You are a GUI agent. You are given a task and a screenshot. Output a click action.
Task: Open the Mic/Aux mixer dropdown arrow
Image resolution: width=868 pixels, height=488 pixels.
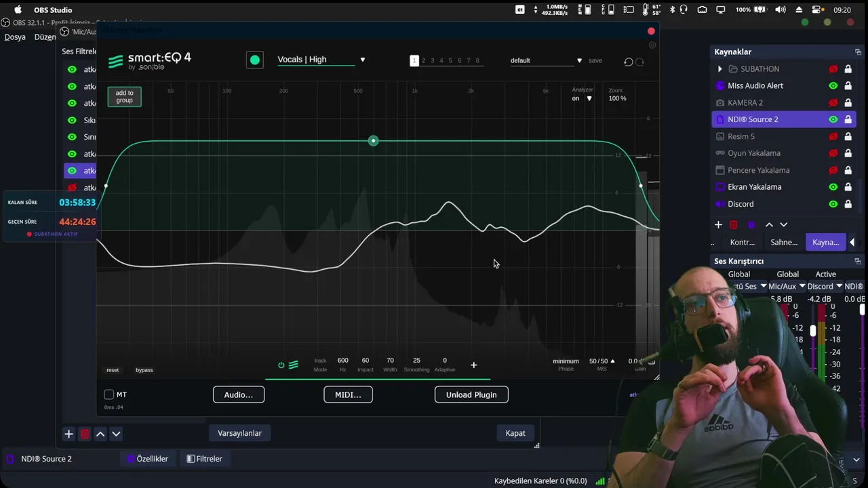[802, 286]
